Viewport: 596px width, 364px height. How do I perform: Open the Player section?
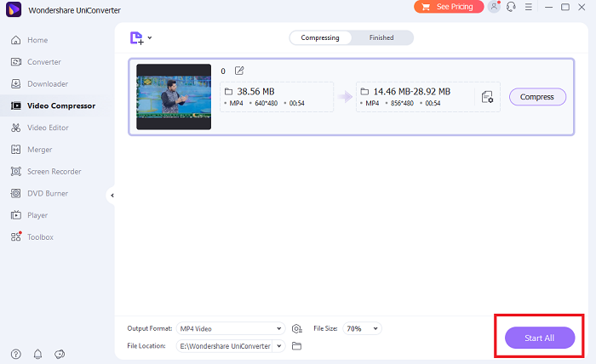pyautogui.click(x=37, y=215)
